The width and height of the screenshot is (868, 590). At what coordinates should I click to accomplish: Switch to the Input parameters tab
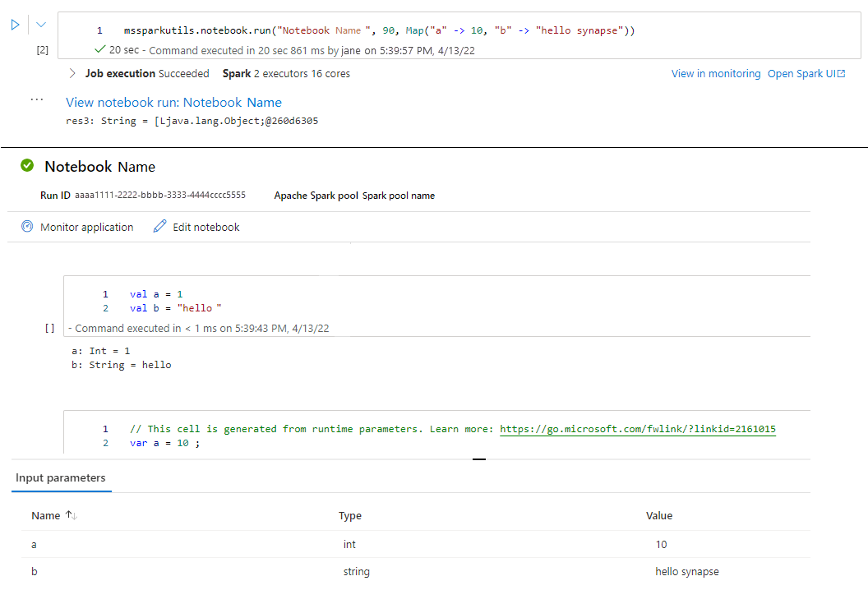click(61, 477)
